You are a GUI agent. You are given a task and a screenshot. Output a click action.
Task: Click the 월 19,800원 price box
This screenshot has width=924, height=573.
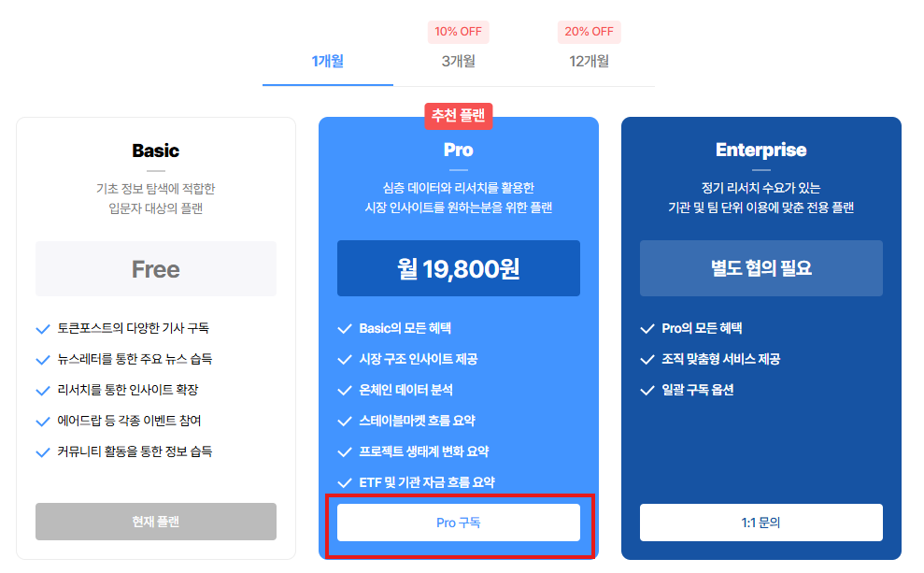pos(459,269)
